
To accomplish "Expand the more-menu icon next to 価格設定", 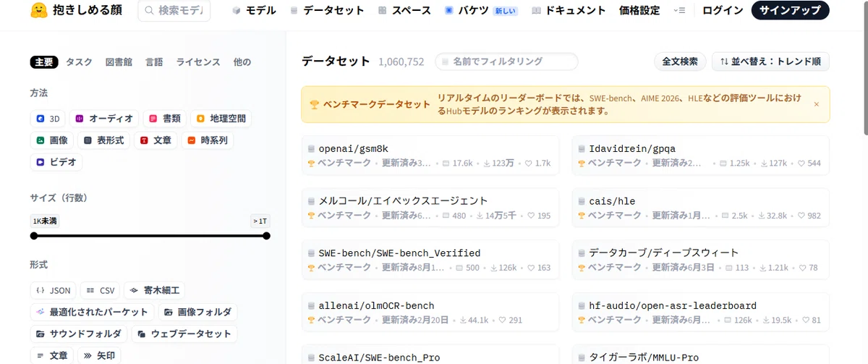I will (678, 11).
